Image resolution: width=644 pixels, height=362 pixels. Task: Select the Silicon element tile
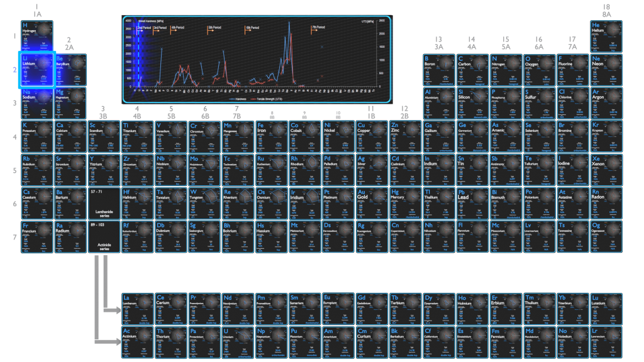[473, 103]
